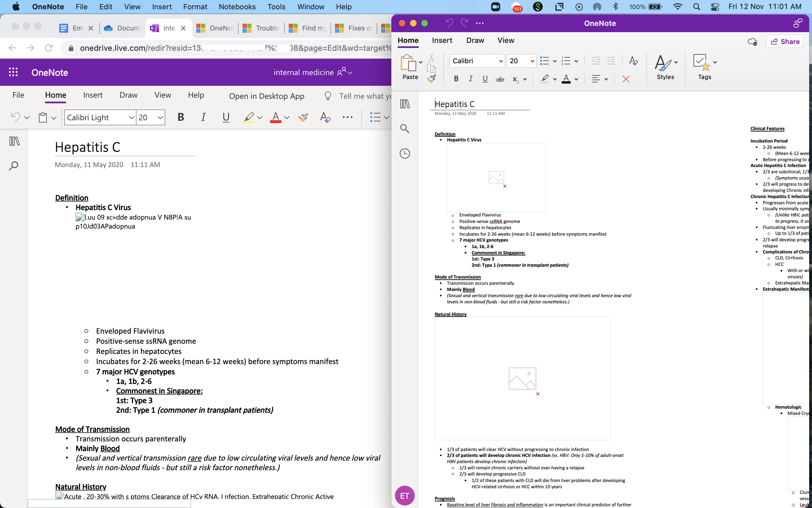Expand paragraph alignment dropdown arrow in desktop ribbon
The image size is (812, 508).
click(606, 79)
